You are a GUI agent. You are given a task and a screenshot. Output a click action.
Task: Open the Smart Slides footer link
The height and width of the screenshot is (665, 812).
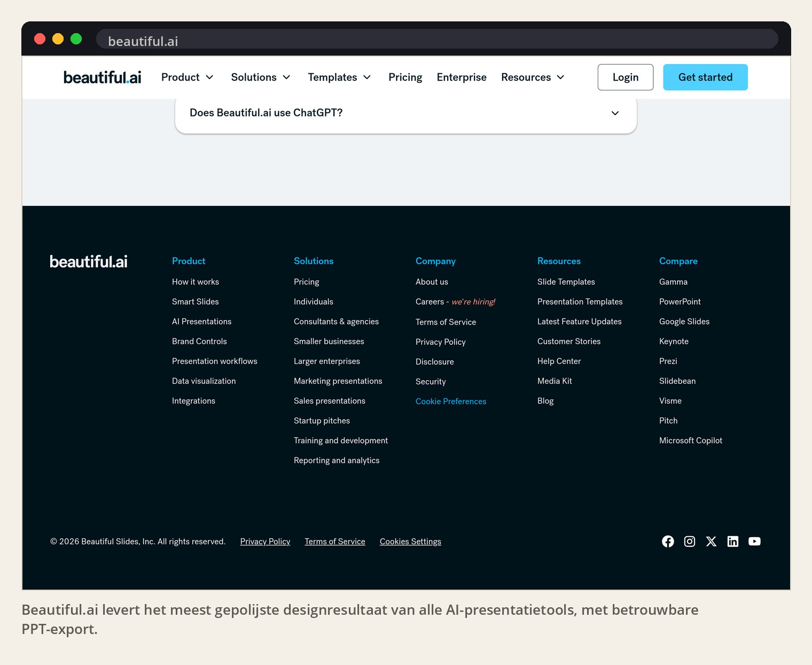pyautogui.click(x=196, y=301)
